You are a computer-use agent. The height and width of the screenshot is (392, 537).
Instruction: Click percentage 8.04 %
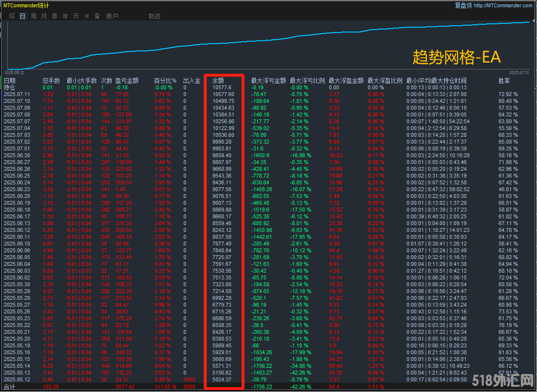click(163, 366)
